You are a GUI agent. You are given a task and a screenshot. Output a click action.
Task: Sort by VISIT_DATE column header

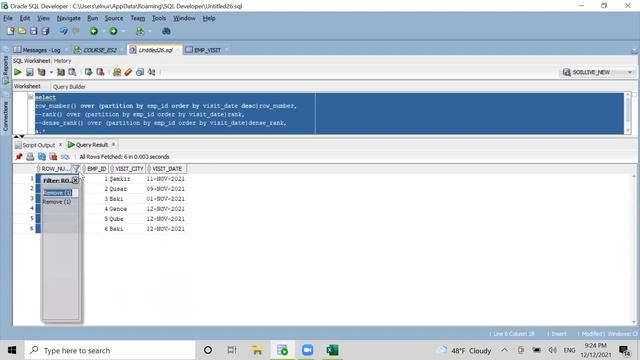click(x=167, y=169)
